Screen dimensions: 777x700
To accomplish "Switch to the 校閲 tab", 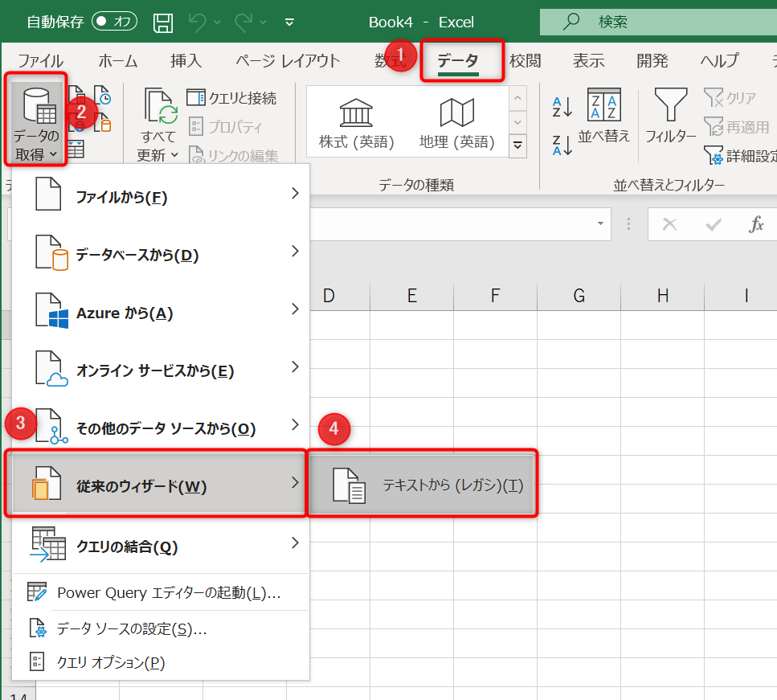I will 525,61.
